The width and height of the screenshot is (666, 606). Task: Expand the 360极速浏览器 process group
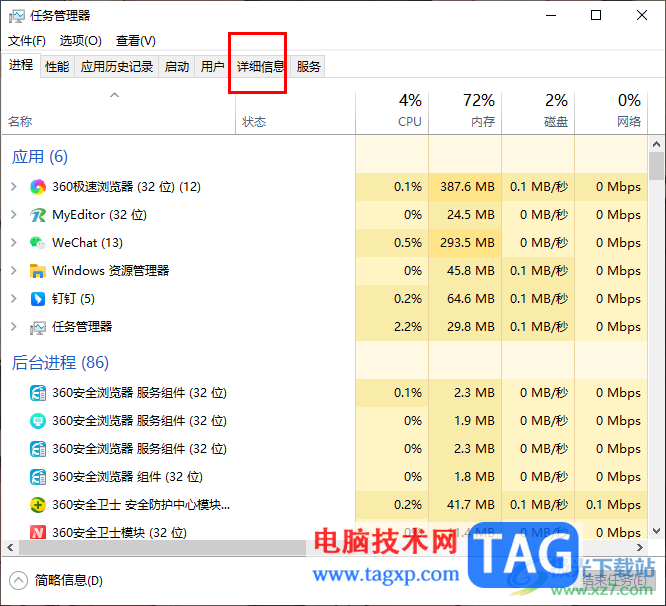point(14,186)
